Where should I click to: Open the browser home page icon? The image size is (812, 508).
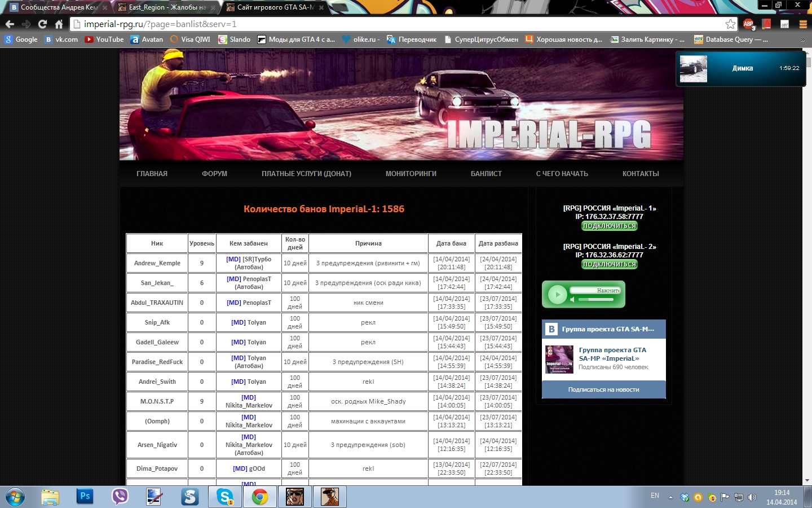pyautogui.click(x=59, y=24)
